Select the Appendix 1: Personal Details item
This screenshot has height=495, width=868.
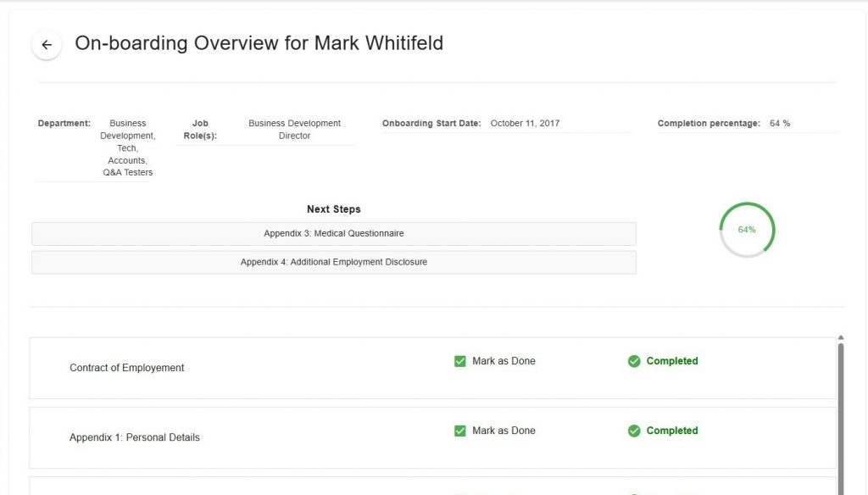point(135,437)
